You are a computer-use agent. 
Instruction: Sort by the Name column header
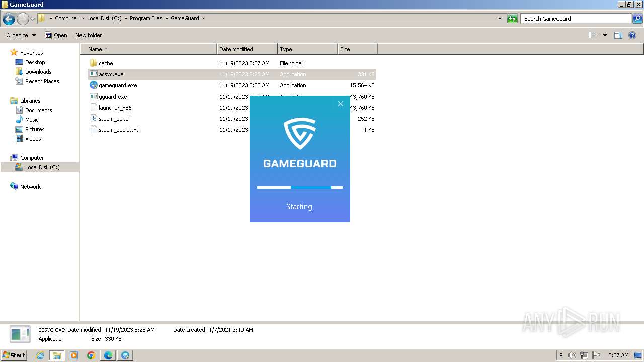(x=149, y=49)
